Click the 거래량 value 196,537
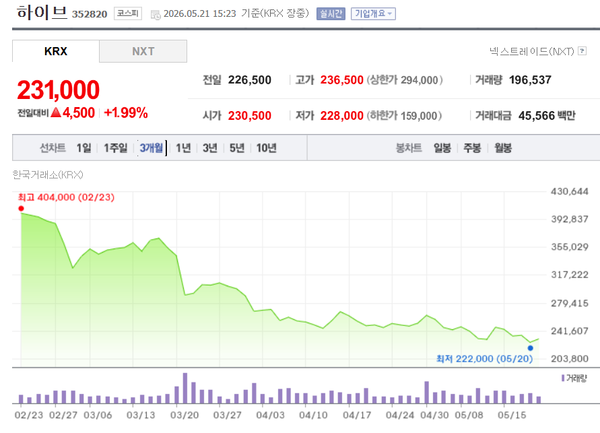600x433 pixels. (x=530, y=80)
